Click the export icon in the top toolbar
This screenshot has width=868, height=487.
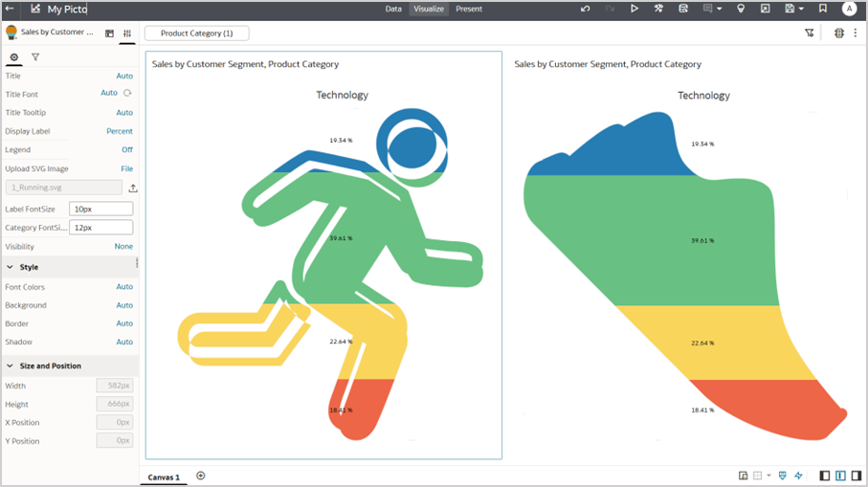tap(765, 9)
